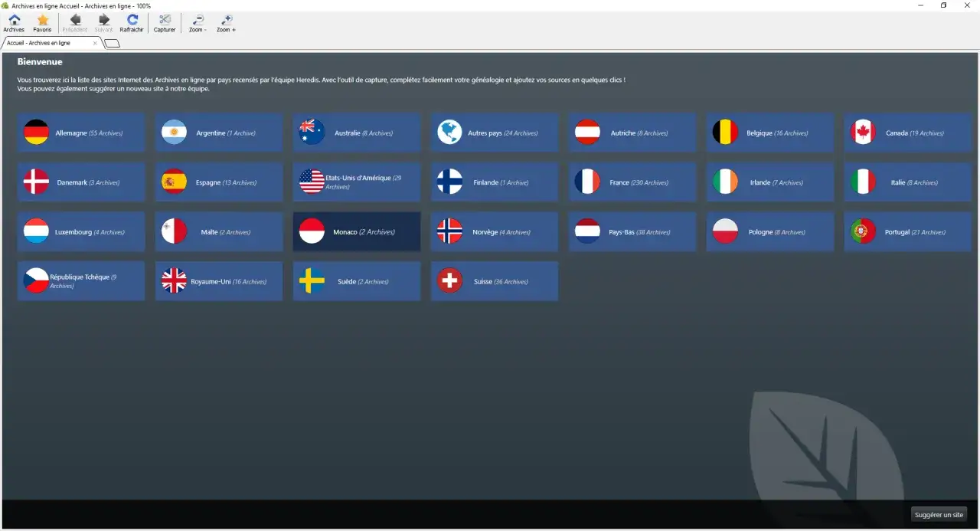Open Allemagne (55 Archives) label
The height and width of the screenshot is (531, 980).
89,133
